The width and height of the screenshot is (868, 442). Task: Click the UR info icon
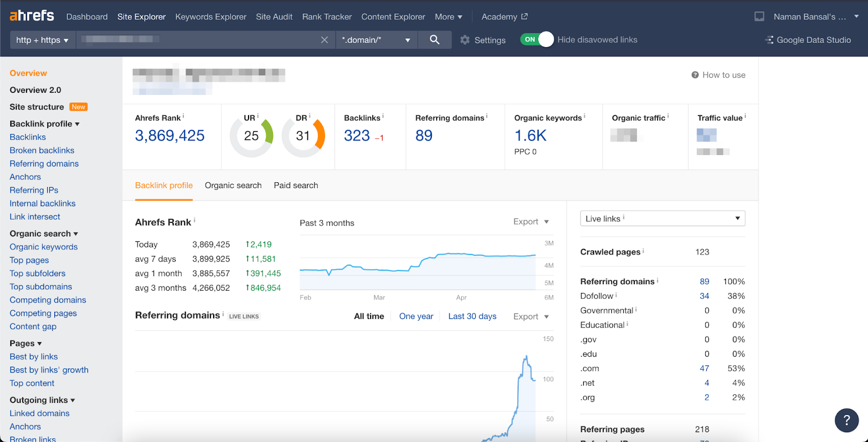[x=258, y=116]
